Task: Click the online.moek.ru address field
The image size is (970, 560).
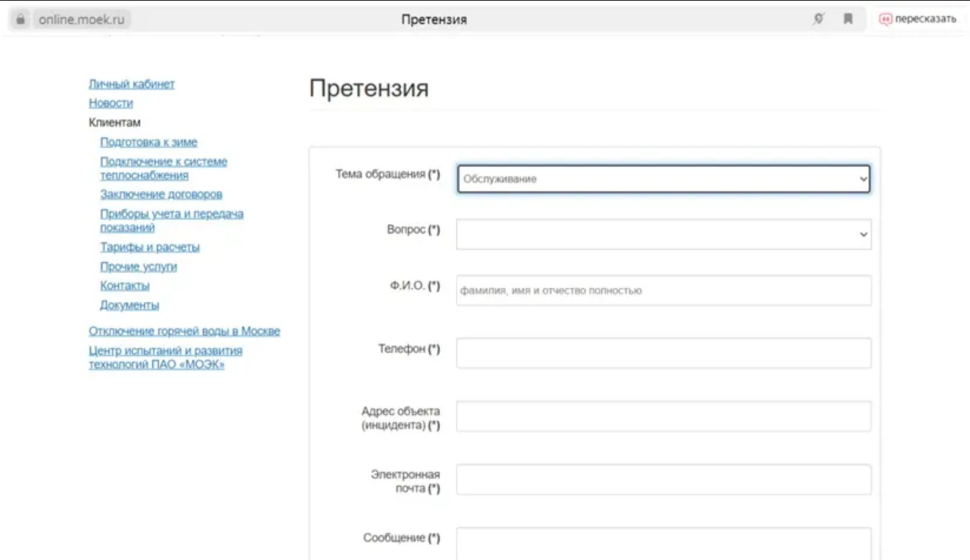Action: point(81,19)
